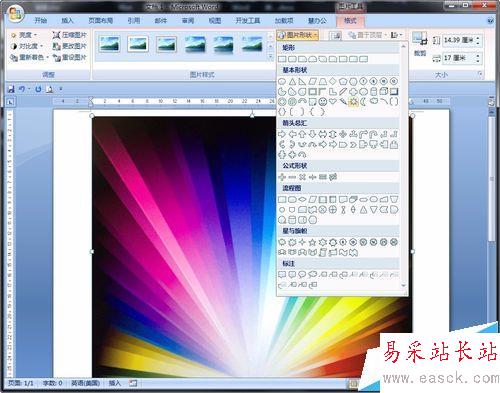Viewport: 500px width, 393px height.
Task: Apply the first picture style thumbnail
Action: click(109, 44)
